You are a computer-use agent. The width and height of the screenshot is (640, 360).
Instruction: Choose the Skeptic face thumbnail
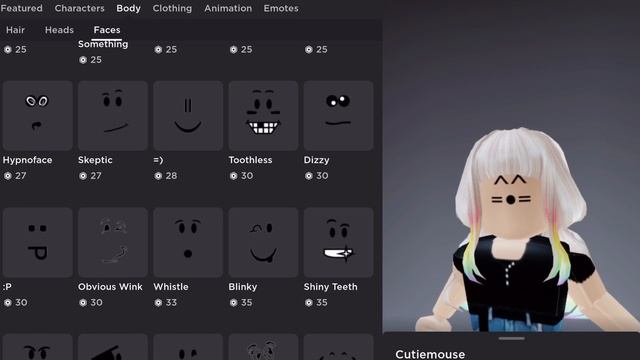(113, 116)
